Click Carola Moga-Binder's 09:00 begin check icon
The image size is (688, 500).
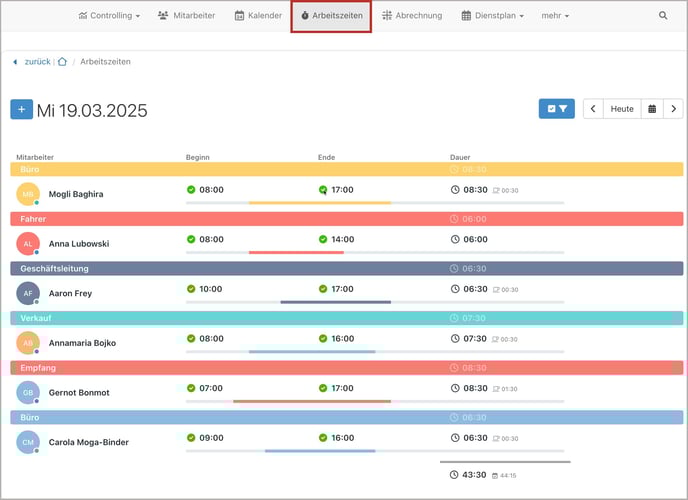coord(191,437)
